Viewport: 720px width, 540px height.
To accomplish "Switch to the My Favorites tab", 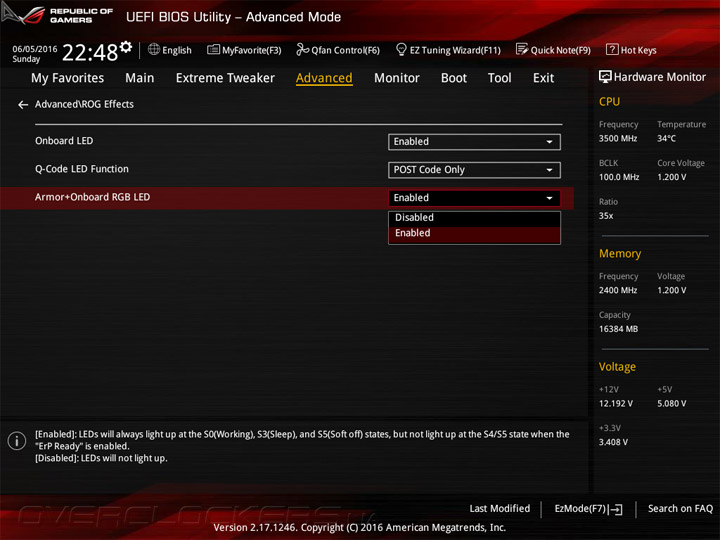I will coord(68,78).
